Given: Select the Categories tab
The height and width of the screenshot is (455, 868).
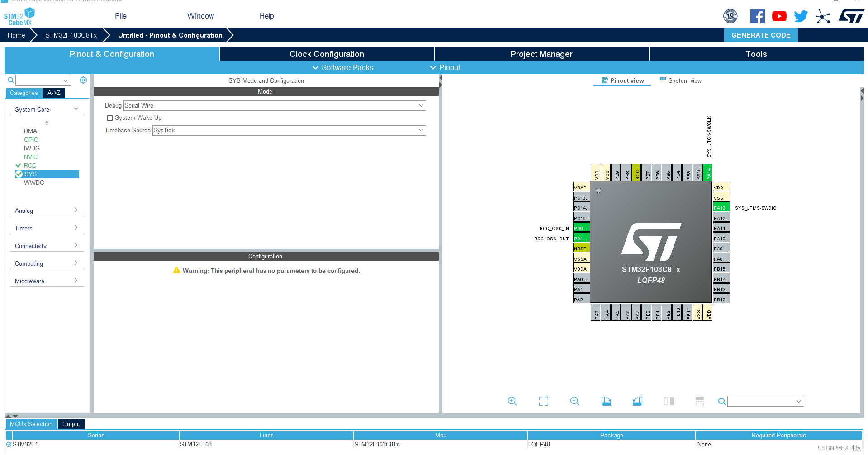Looking at the screenshot, I should point(24,93).
